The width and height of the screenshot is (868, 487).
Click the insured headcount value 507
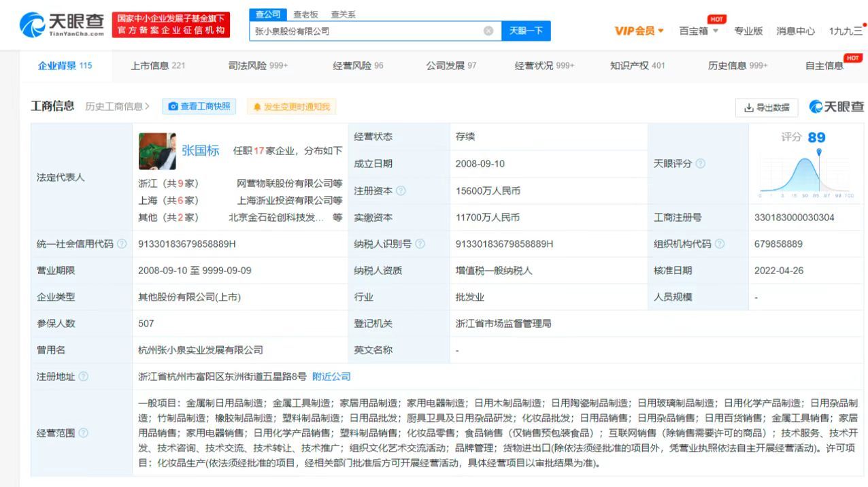146,324
